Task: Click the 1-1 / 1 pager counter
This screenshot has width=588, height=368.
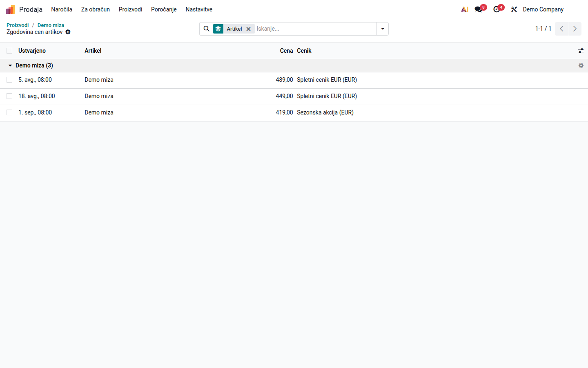Action: 543,29
